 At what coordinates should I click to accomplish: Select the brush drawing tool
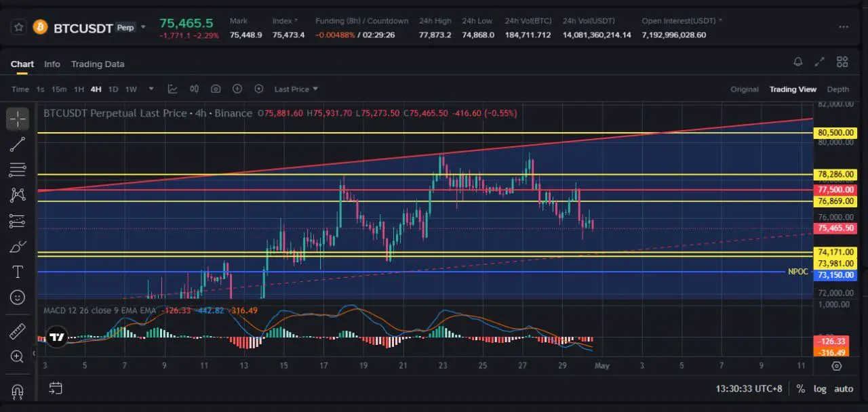(18, 247)
